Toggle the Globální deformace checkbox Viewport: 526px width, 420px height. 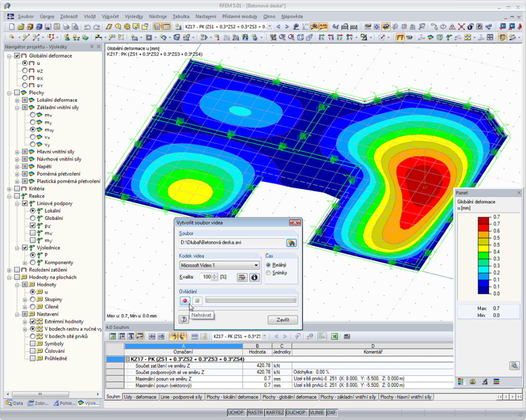tap(17, 56)
